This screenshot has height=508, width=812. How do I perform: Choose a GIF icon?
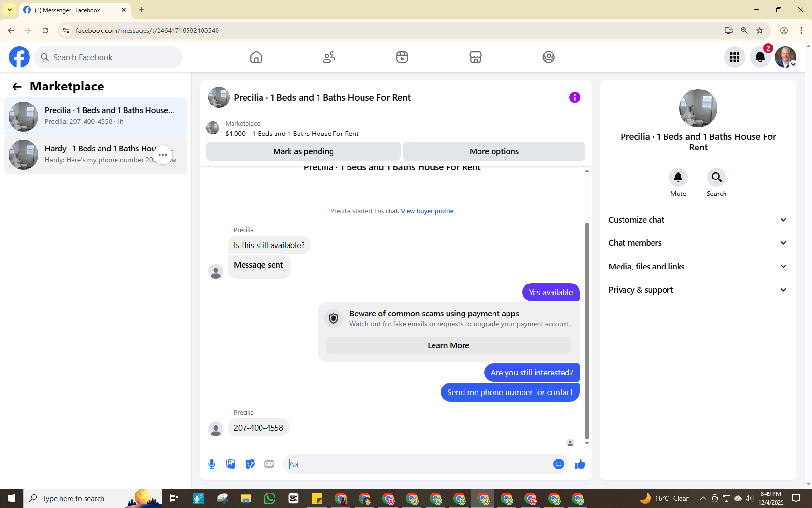(269, 464)
